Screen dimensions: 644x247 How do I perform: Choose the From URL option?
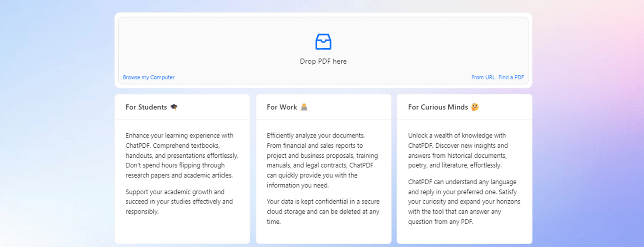483,77
